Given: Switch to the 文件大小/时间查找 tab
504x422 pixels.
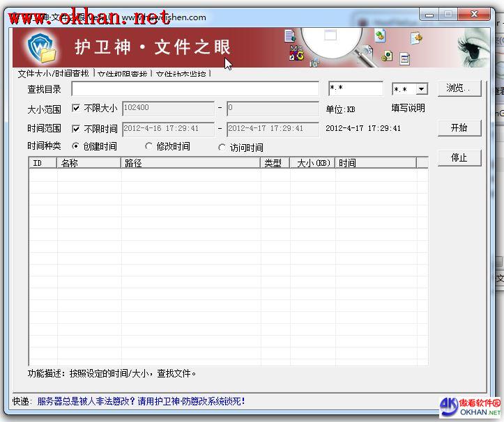Looking at the screenshot, I should [53, 73].
